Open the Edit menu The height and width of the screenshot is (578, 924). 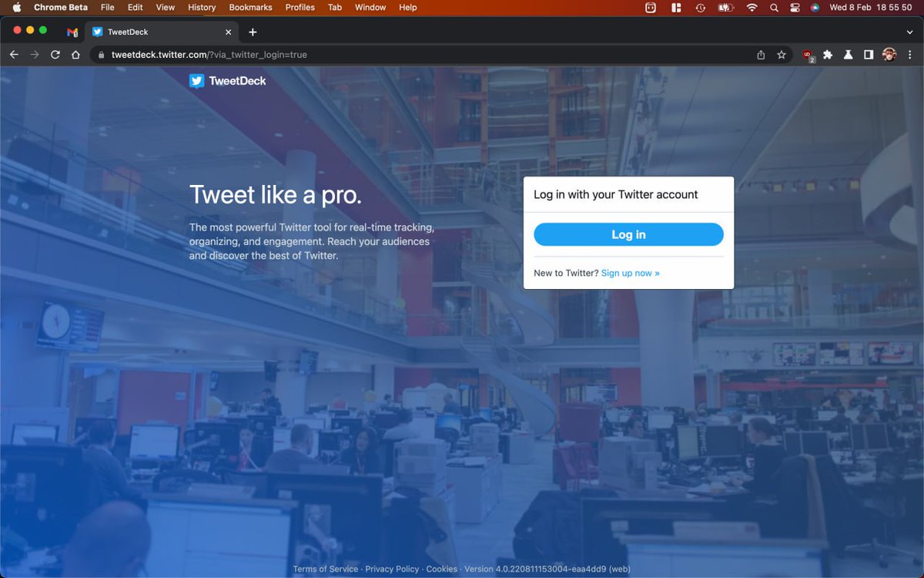point(136,8)
